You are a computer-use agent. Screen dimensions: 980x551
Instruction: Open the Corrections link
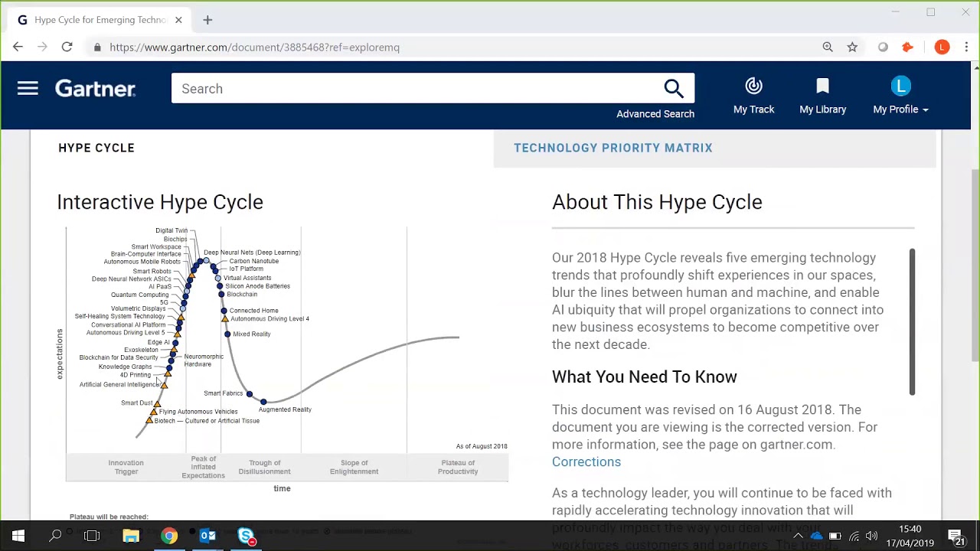click(586, 462)
